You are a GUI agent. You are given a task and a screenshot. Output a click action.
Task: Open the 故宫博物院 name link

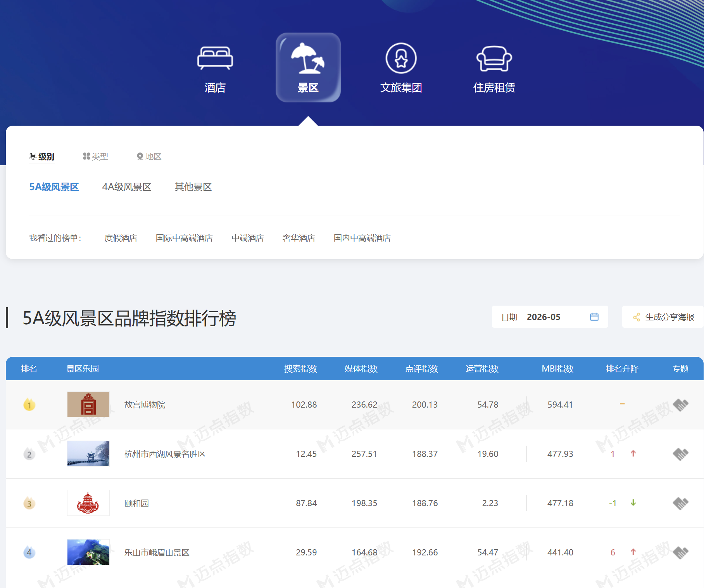pyautogui.click(x=145, y=405)
